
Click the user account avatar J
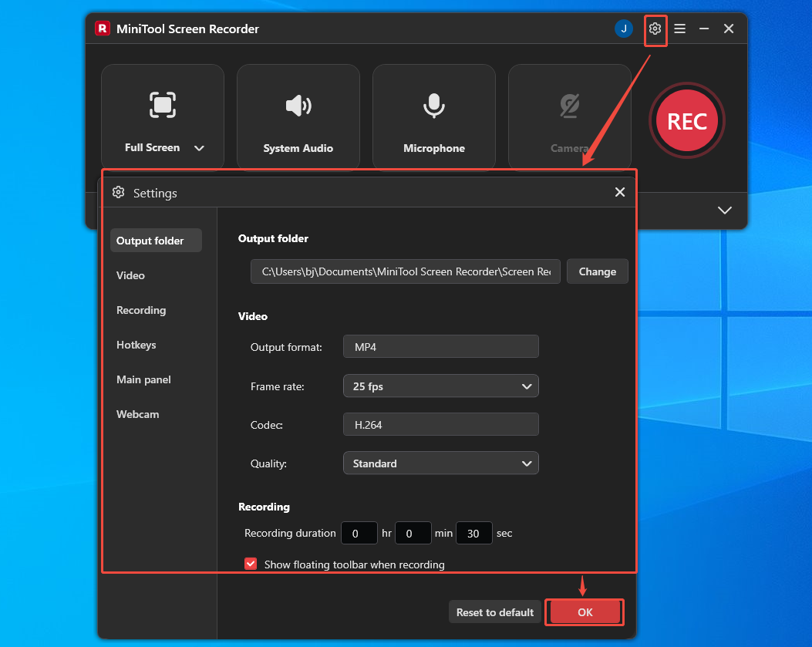624,29
